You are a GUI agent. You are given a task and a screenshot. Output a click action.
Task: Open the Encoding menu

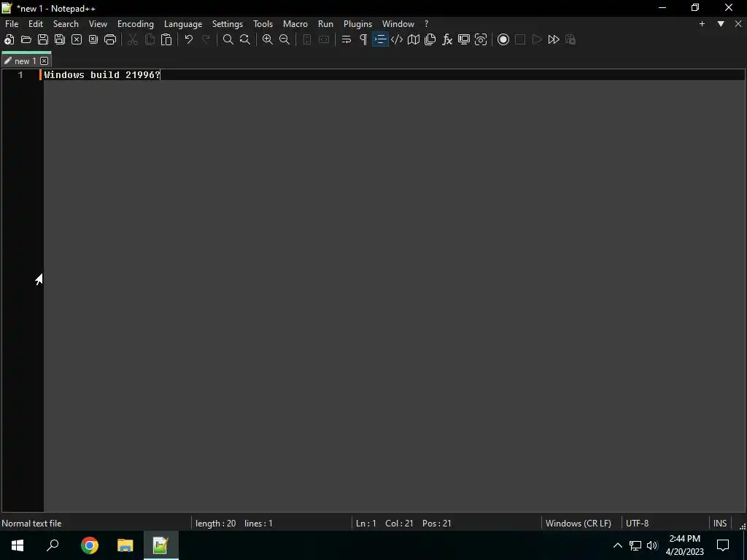[136, 24]
